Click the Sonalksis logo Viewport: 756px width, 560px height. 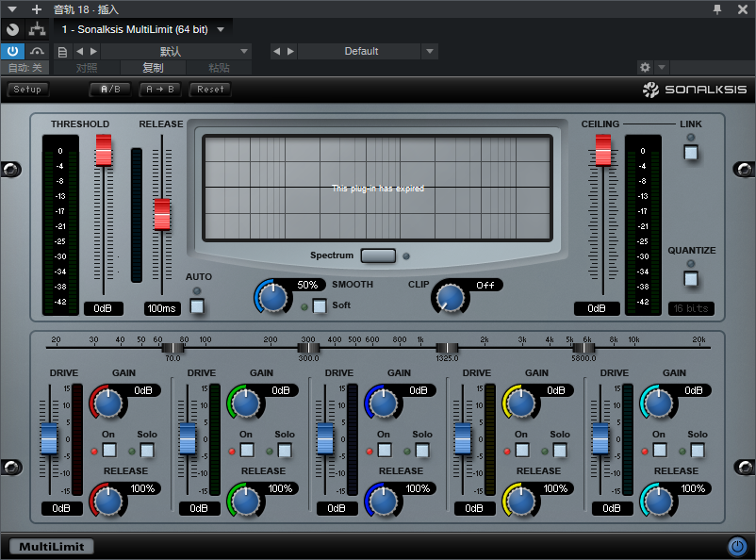point(695,90)
